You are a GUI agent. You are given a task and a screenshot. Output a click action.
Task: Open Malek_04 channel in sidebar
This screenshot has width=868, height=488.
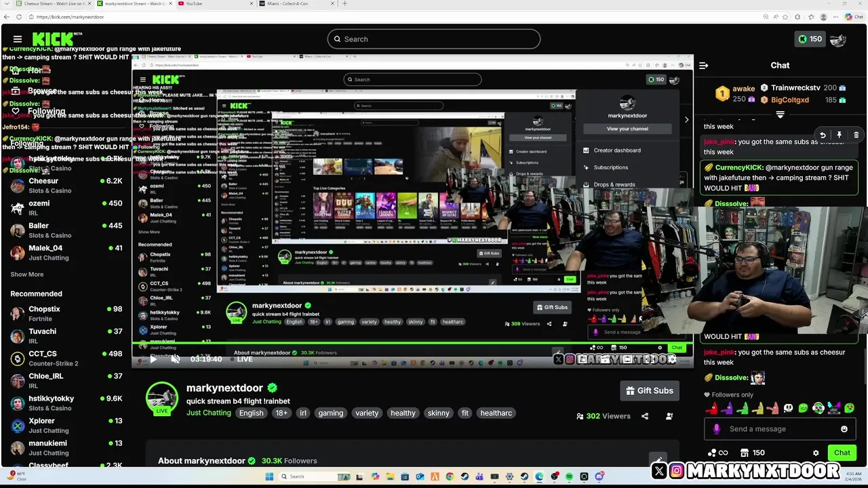pyautogui.click(x=66, y=253)
